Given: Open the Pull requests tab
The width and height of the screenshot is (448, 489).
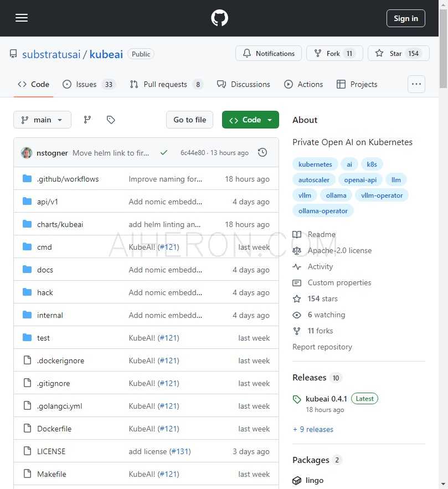Looking at the screenshot, I should click(166, 84).
